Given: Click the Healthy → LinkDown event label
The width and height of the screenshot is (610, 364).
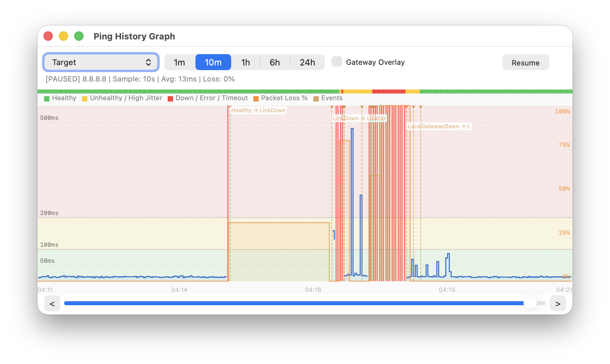Looking at the screenshot, I should (258, 110).
